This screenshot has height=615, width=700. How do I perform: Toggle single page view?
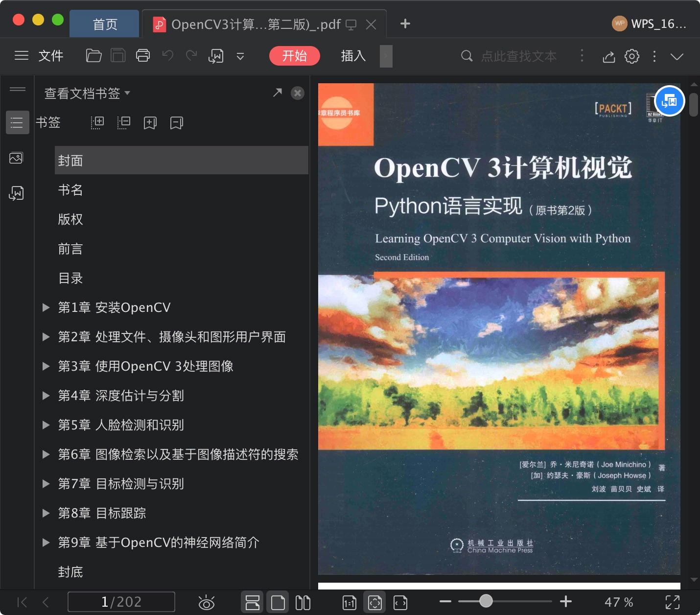pos(278,602)
